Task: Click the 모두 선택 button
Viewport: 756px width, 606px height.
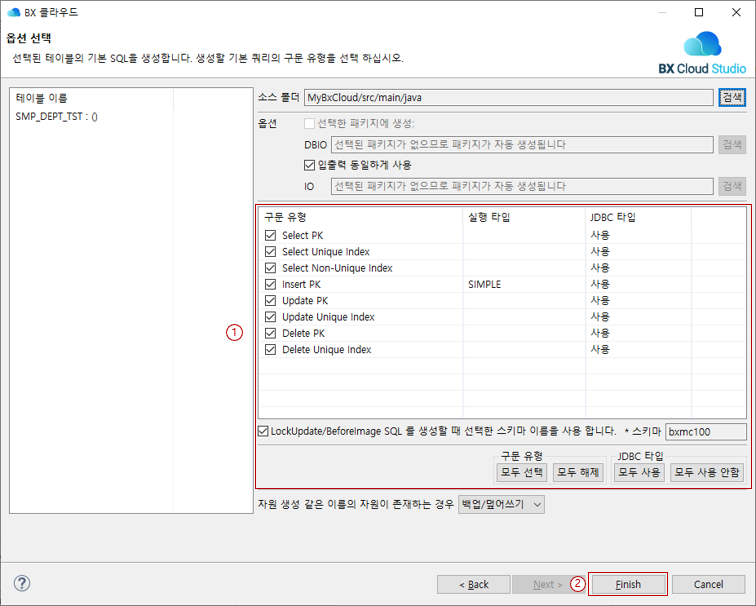Action: 522,472
